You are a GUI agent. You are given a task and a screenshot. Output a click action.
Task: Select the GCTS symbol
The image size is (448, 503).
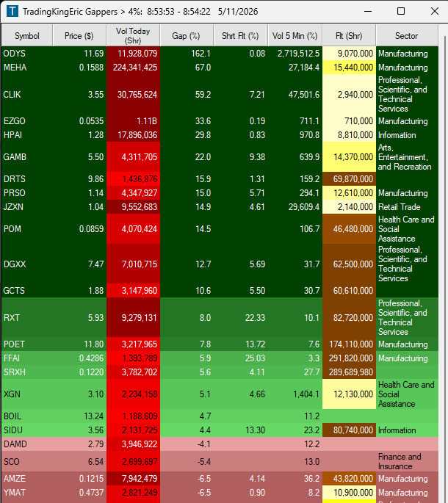[14, 290]
